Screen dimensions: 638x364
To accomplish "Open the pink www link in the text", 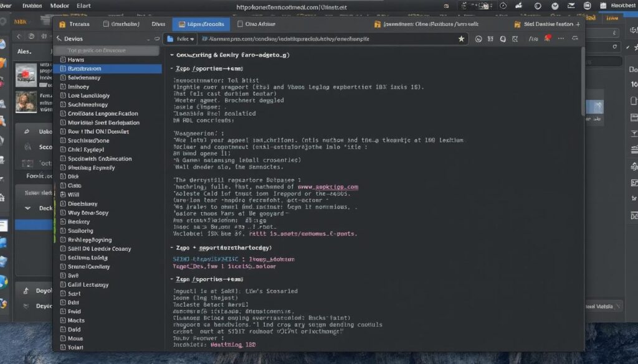I will [328, 186].
